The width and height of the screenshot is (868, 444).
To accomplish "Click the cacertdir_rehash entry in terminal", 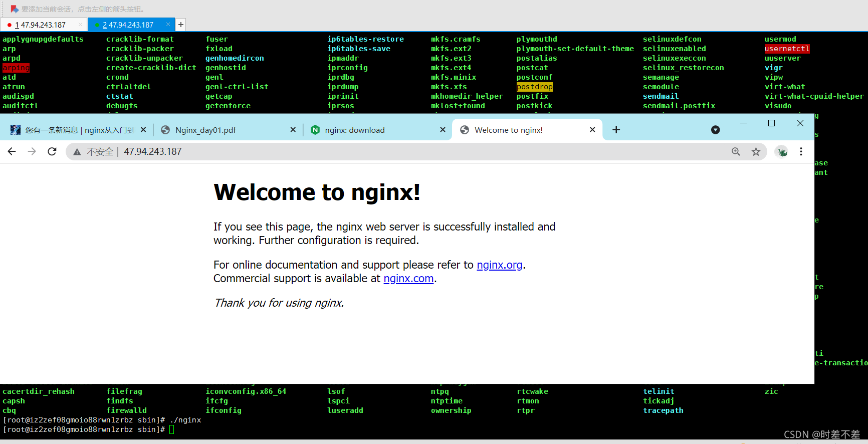I will [x=38, y=391].
